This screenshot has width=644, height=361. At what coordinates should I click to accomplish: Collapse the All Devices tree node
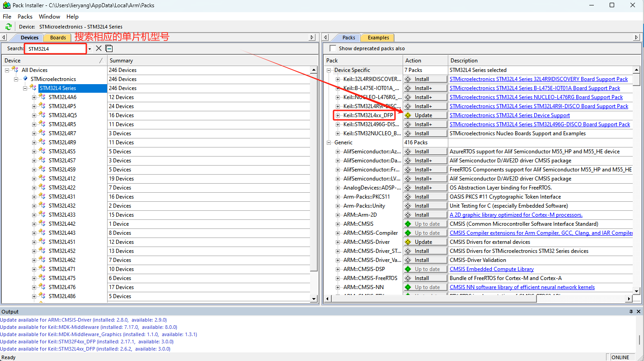[7, 70]
